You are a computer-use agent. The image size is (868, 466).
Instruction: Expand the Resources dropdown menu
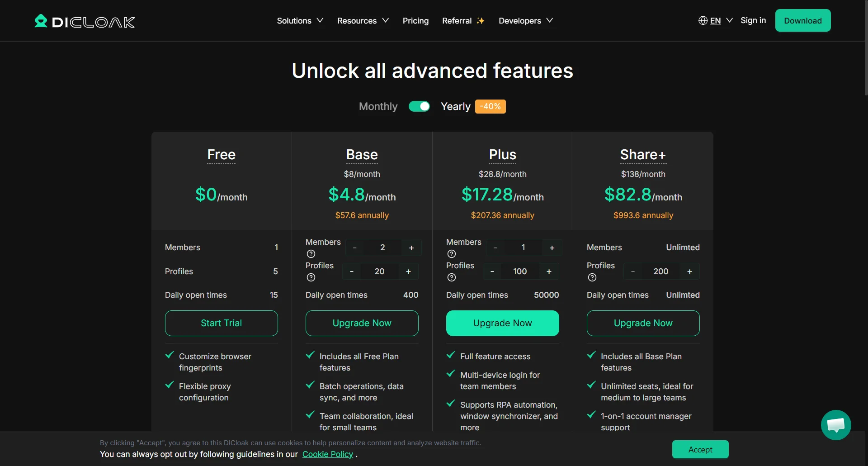363,20
